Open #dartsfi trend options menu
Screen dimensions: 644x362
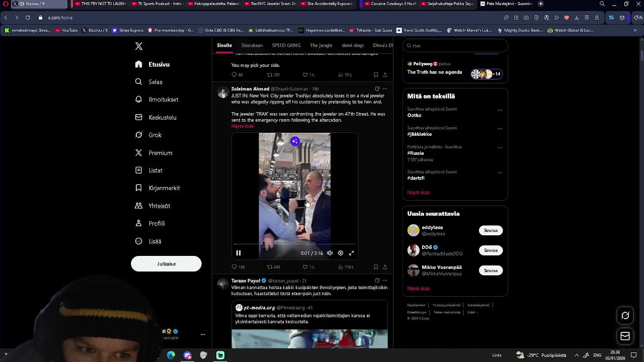(x=500, y=172)
